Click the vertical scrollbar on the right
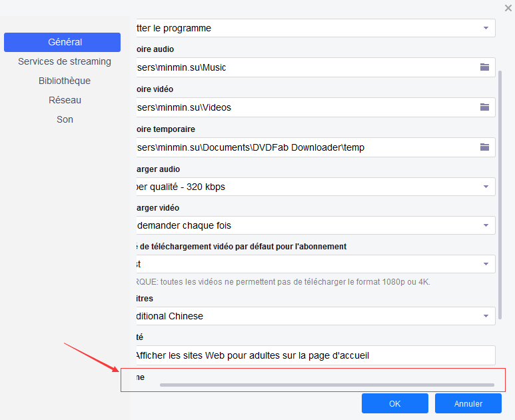This screenshot has height=420, width=515. tap(500, 193)
